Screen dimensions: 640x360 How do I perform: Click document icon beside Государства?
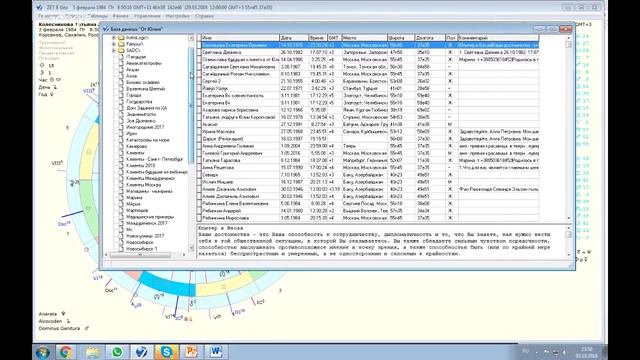click(121, 102)
